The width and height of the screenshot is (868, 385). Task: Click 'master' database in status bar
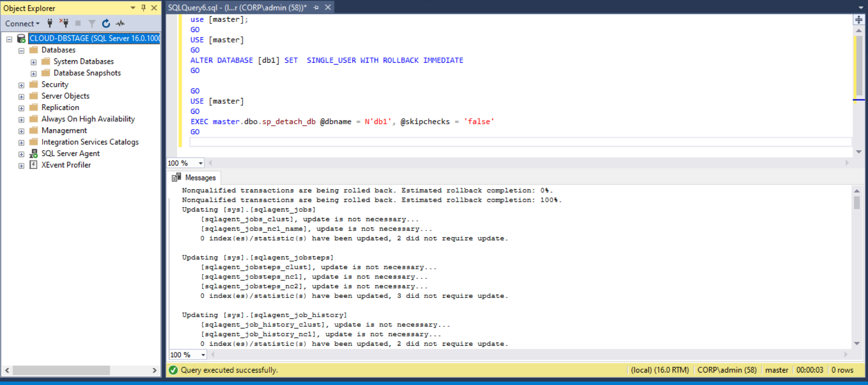click(x=777, y=370)
